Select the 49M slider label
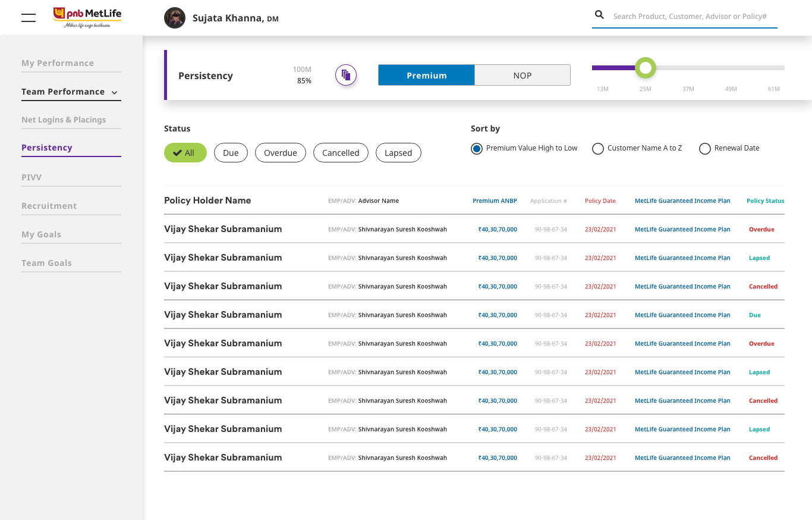This screenshot has height=520, width=812. [731, 89]
